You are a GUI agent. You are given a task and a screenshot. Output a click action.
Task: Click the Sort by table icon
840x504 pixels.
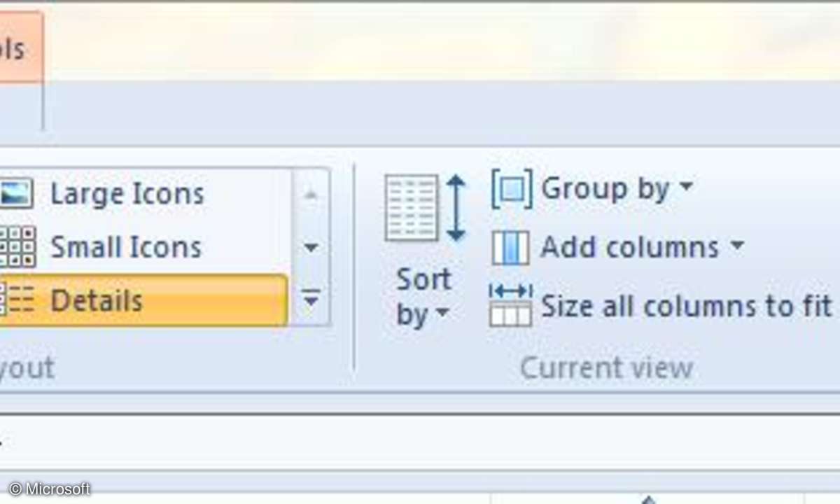pyautogui.click(x=412, y=208)
